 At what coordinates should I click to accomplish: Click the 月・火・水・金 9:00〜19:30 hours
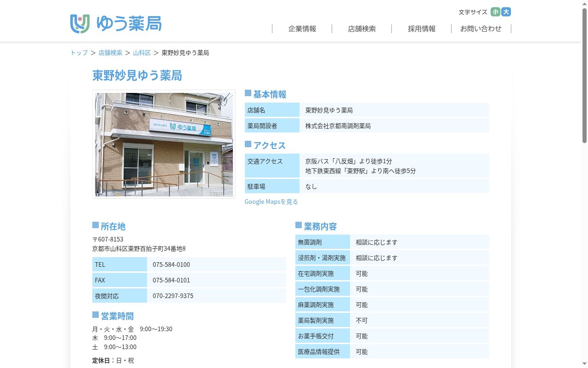pyautogui.click(x=132, y=329)
